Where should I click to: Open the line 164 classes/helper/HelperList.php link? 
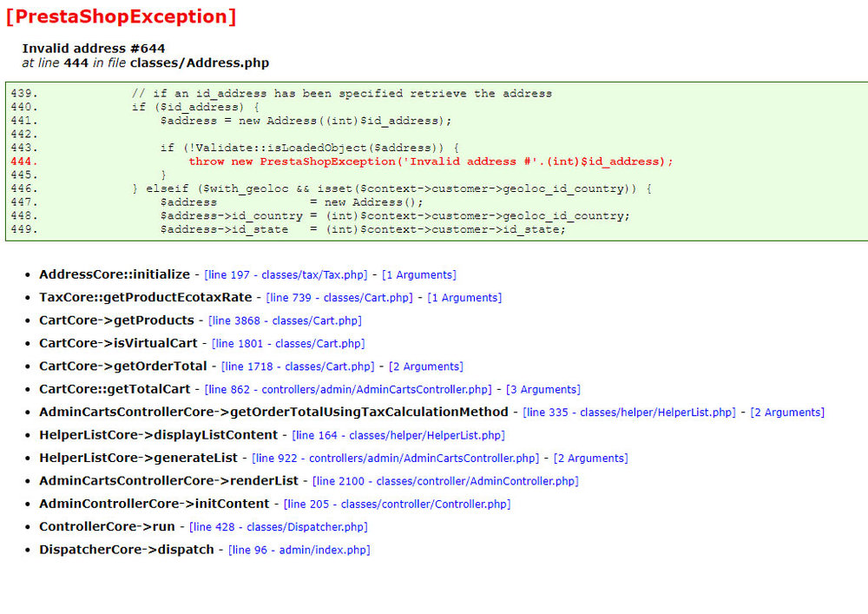point(398,436)
